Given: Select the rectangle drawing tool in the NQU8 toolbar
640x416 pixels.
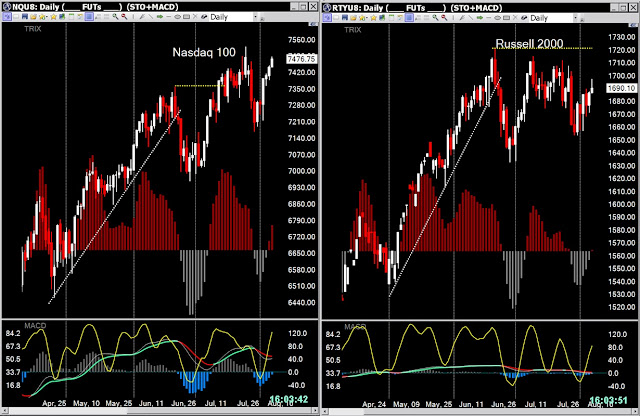Looking at the screenshot, I should 186,17.
